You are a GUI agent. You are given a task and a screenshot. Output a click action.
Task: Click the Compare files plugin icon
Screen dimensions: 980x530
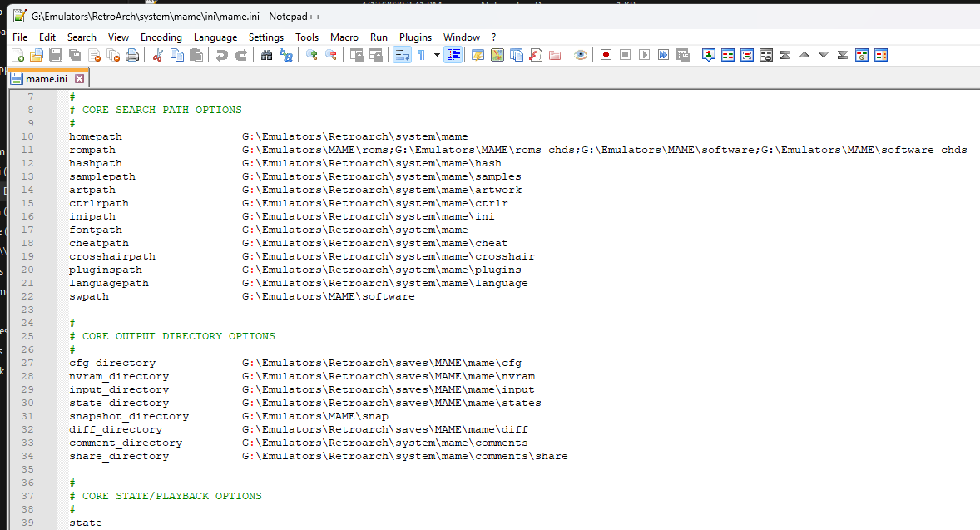(x=728, y=56)
